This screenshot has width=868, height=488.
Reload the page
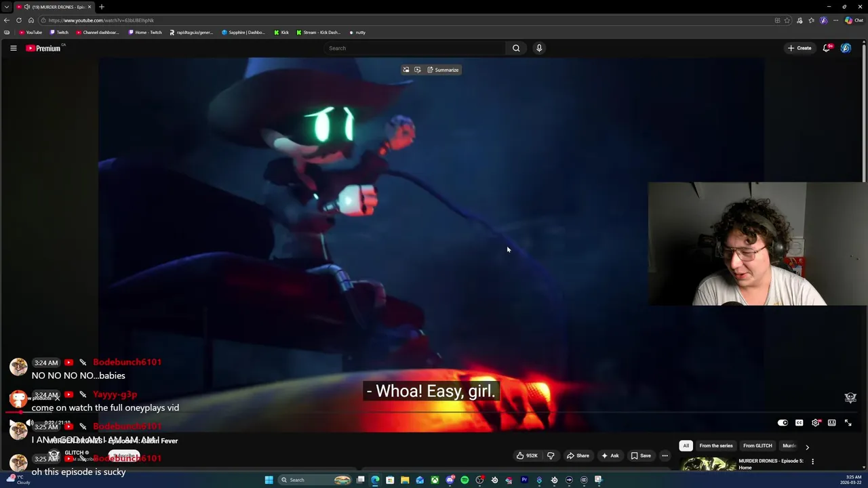19,20
